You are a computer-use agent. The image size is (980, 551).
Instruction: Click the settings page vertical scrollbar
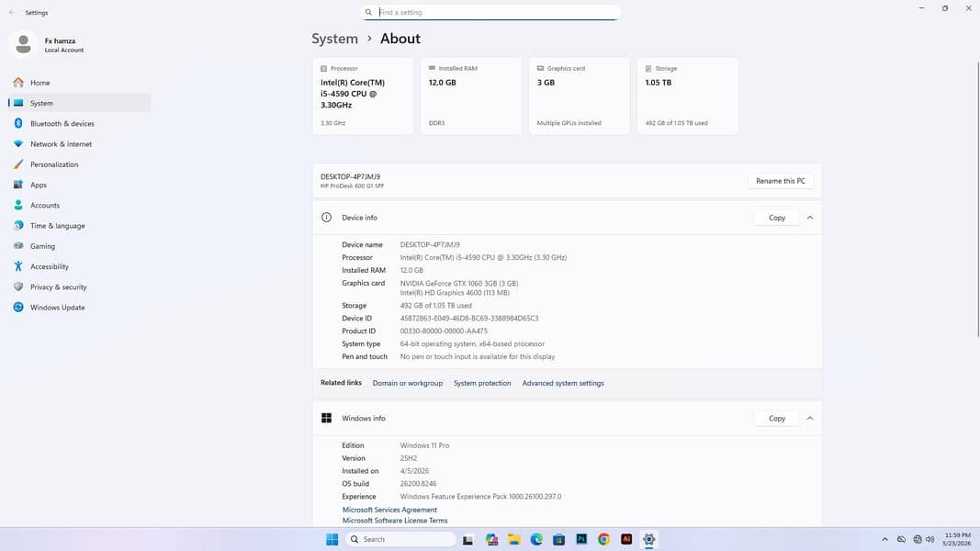[977, 200]
